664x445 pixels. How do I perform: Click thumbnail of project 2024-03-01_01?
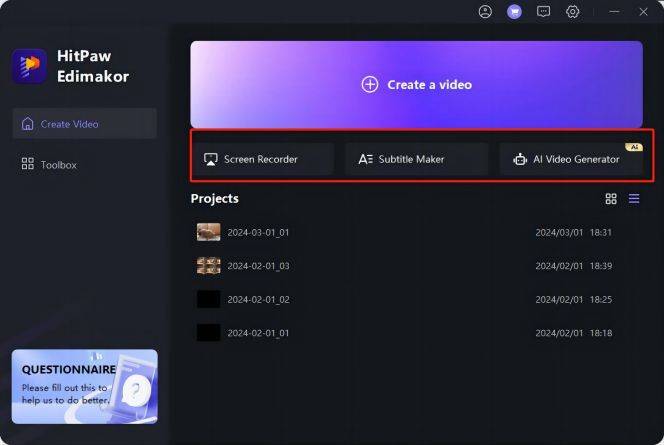coord(208,232)
